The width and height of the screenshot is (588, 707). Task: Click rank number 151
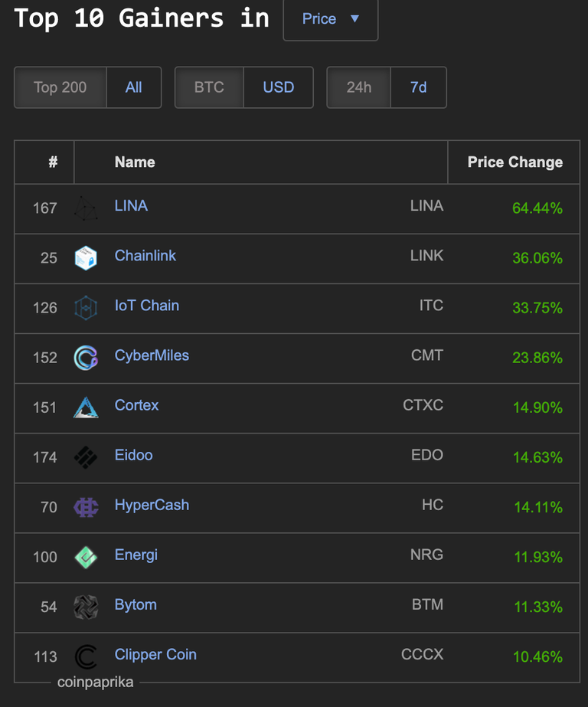[45, 408]
